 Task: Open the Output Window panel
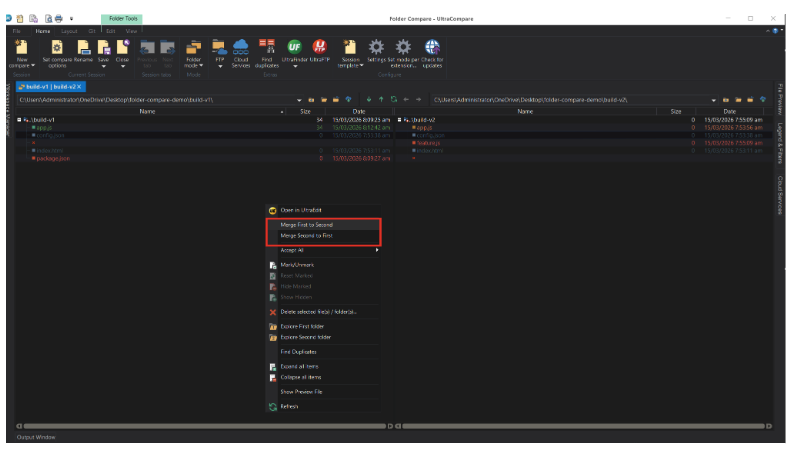[x=36, y=437]
